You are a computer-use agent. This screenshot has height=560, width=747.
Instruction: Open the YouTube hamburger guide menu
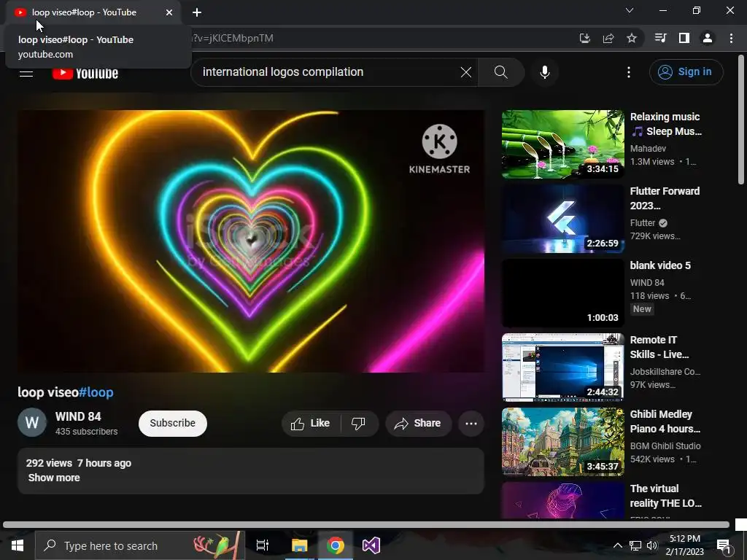(x=26, y=74)
